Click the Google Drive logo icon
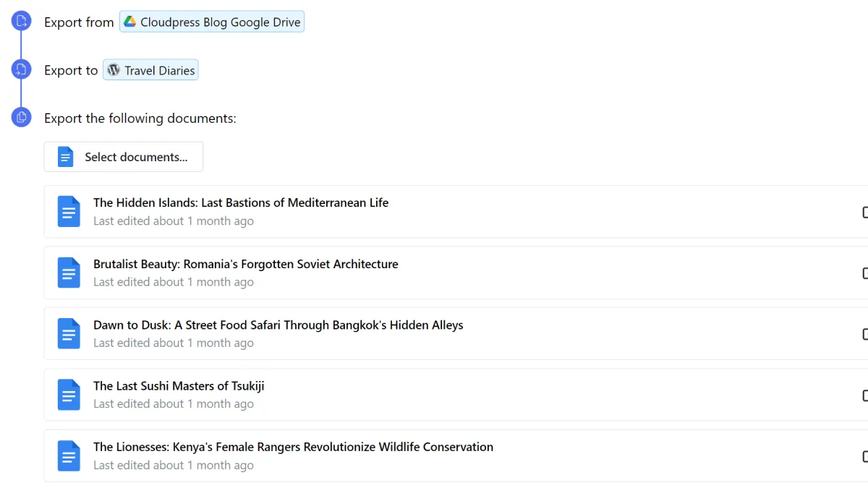Viewport: 868px width, 488px height. point(129,22)
